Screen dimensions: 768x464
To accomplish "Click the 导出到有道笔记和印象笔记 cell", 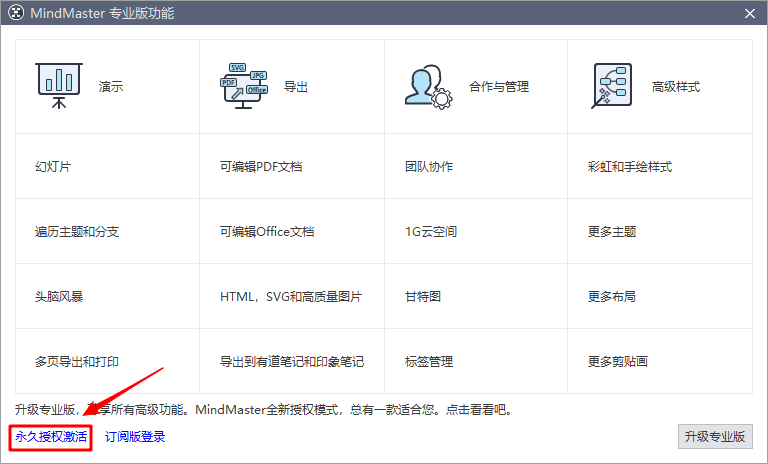I will point(292,362).
